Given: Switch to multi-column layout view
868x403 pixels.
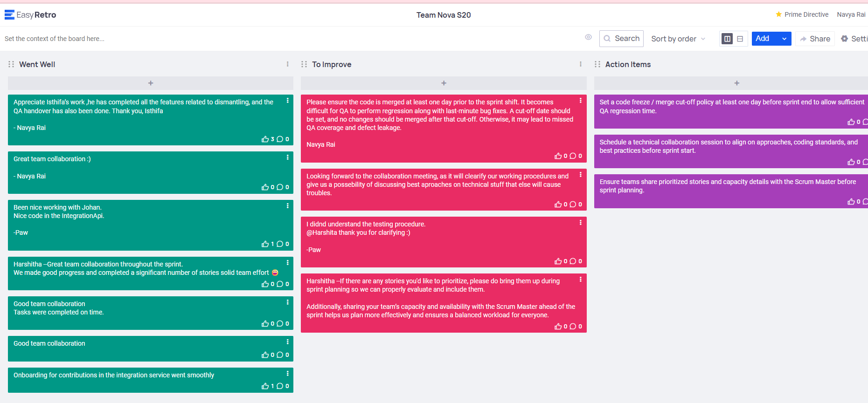Looking at the screenshot, I should click(x=727, y=39).
